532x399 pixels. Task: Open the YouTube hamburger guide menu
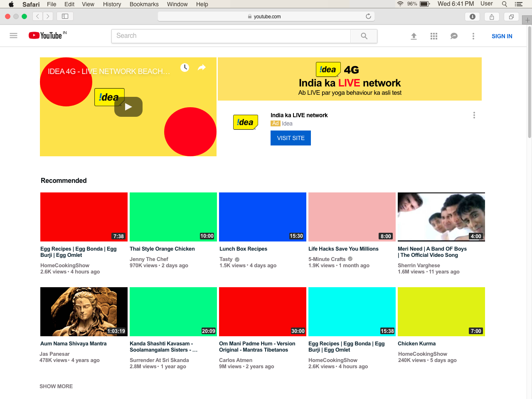click(x=13, y=36)
